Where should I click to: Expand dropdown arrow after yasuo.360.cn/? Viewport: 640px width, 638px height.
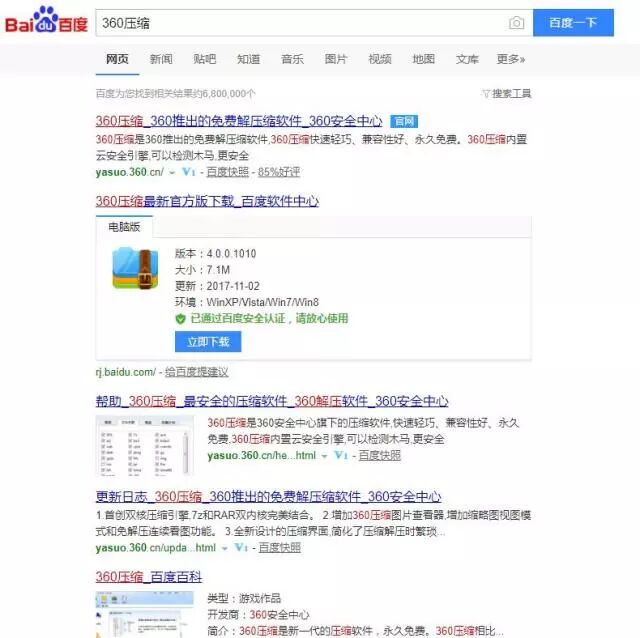click(172, 173)
